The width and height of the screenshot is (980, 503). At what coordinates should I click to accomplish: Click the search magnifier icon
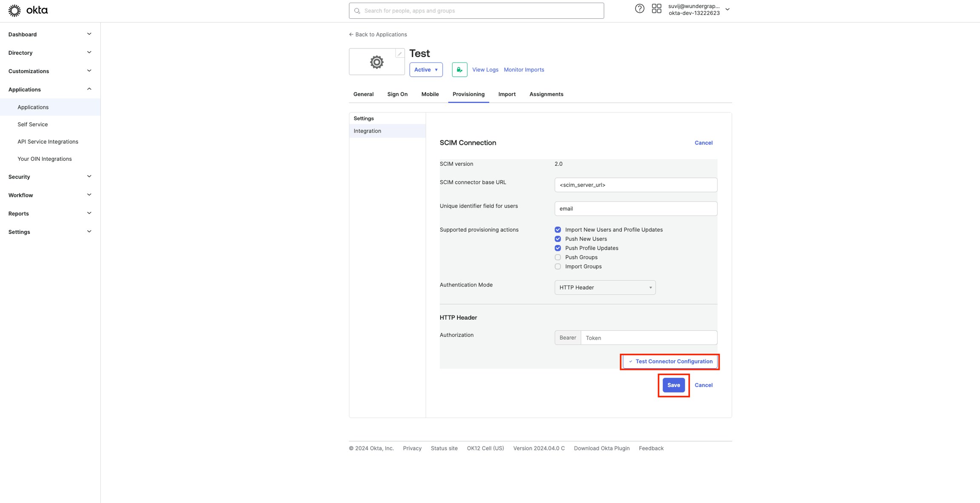(x=357, y=10)
